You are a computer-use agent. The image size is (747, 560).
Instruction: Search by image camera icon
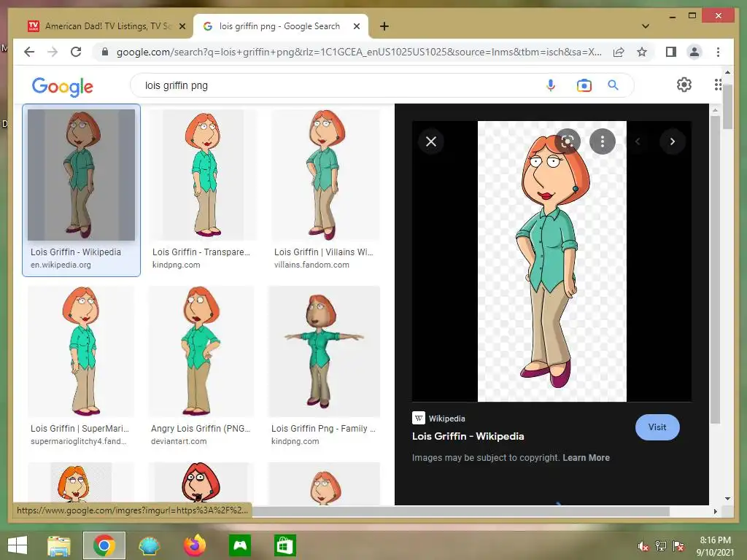584,85
